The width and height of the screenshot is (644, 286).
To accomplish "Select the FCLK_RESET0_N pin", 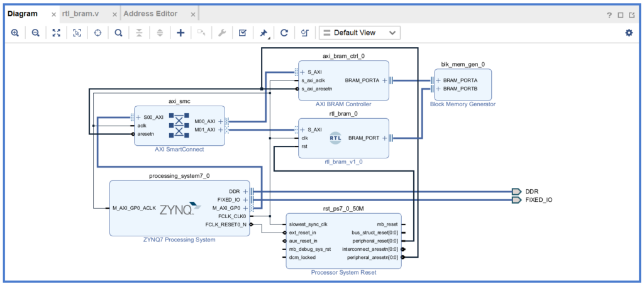I will [226, 224].
